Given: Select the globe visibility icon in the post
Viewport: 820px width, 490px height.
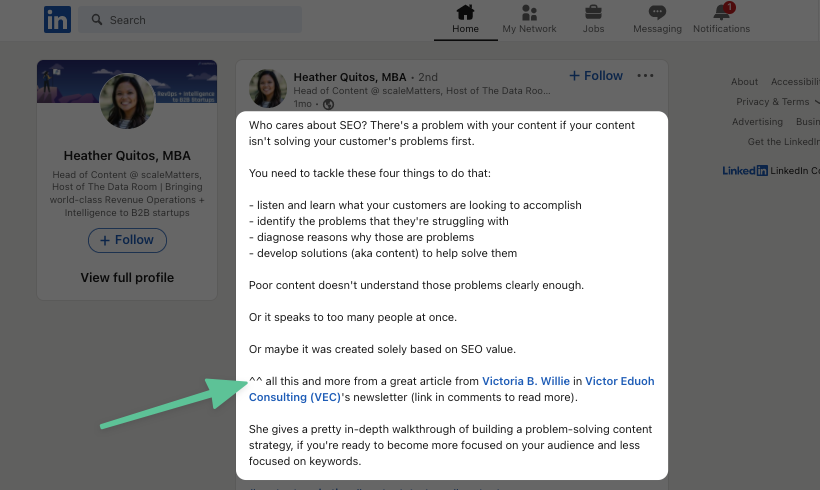Looking at the screenshot, I should click(328, 104).
